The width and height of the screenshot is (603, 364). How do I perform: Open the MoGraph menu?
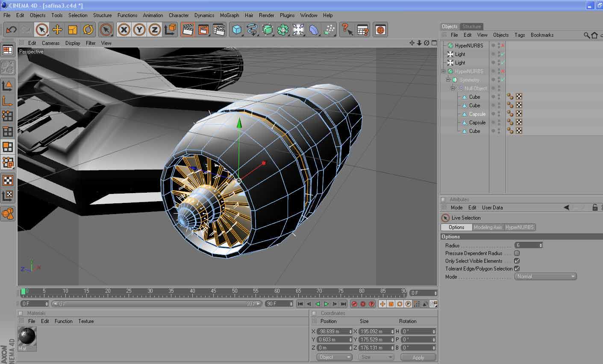(229, 15)
